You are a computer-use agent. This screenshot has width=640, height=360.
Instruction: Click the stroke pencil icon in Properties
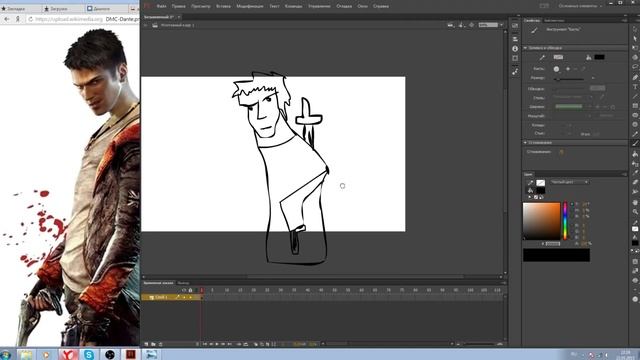coord(542,57)
